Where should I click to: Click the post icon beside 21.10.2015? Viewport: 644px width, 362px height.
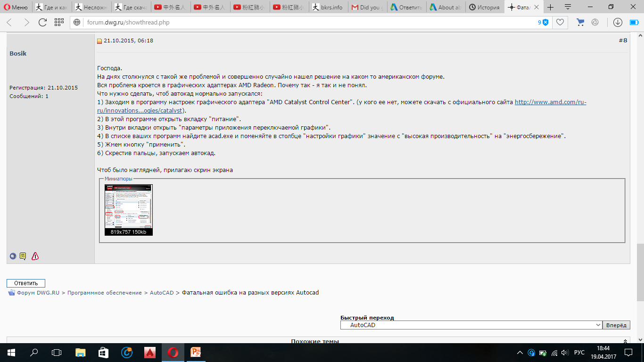tap(99, 41)
